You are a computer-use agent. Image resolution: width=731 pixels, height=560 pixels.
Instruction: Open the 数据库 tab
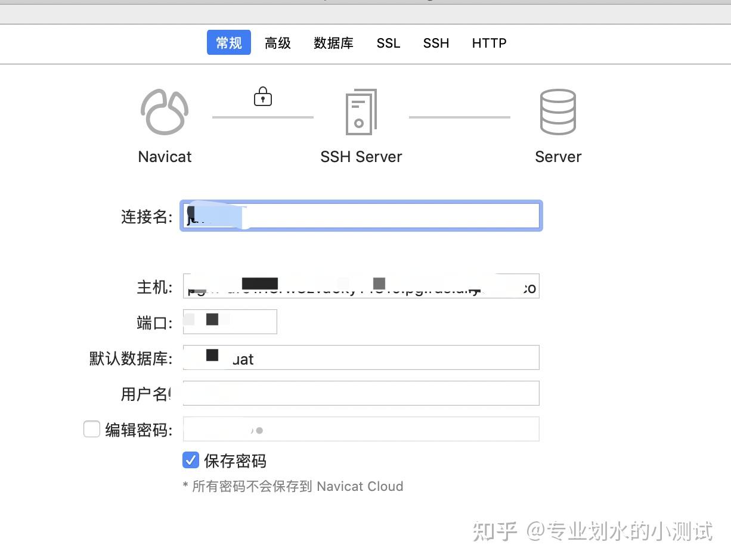(x=333, y=42)
